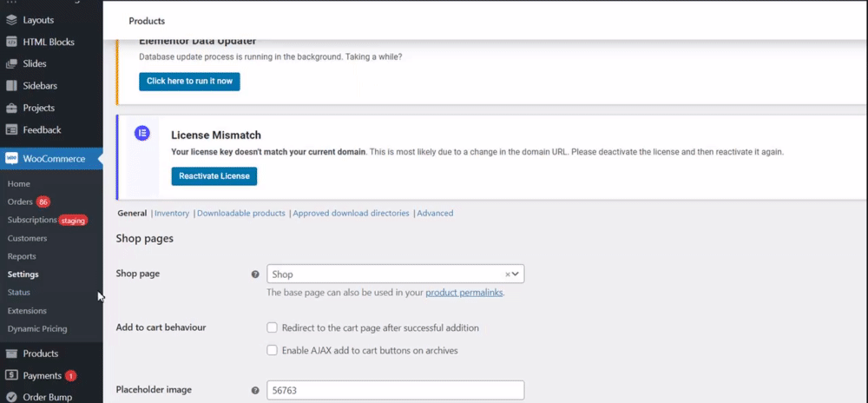Open WooCommerce Settings submenu
868x403 pixels.
click(x=23, y=274)
